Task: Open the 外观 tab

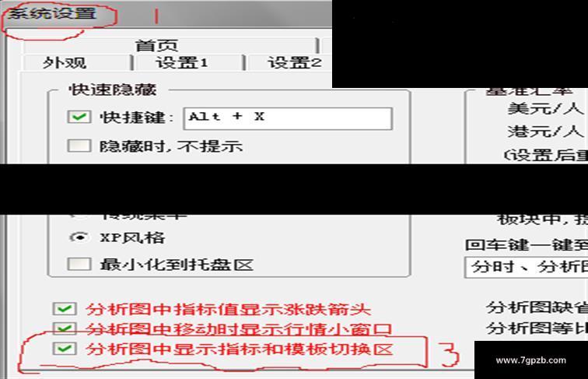Action: 65,63
